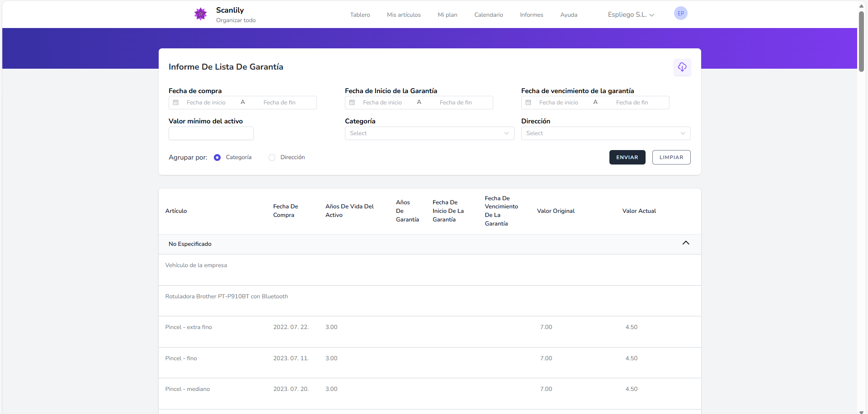Click the Scanlily purple logo icon
Image resolution: width=868 pixels, height=414 pixels.
[x=200, y=14]
